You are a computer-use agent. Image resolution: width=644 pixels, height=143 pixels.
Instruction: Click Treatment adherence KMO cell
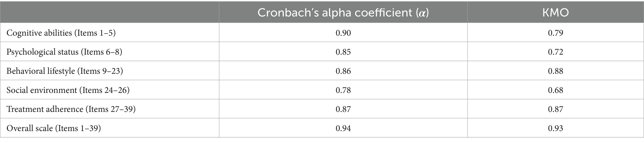tap(556, 109)
